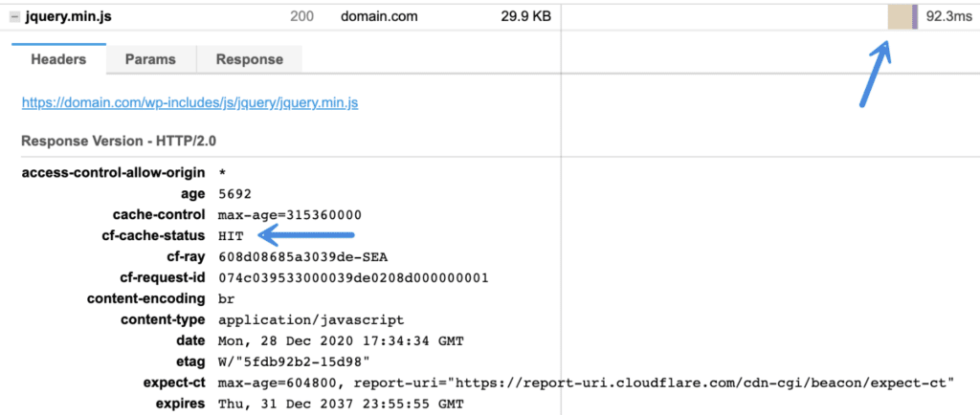This screenshot has width=980, height=415.
Task: Select the cf-cache-status HIT value
Action: tap(231, 236)
